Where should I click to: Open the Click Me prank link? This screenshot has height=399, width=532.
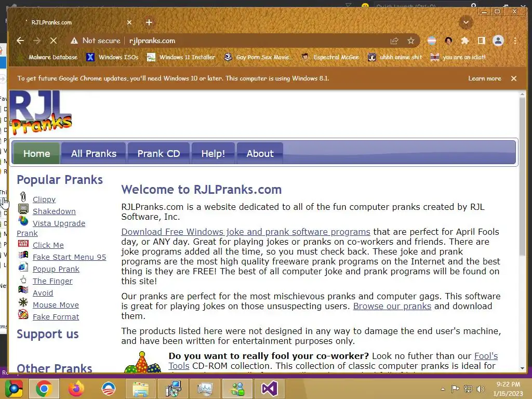[x=48, y=245]
